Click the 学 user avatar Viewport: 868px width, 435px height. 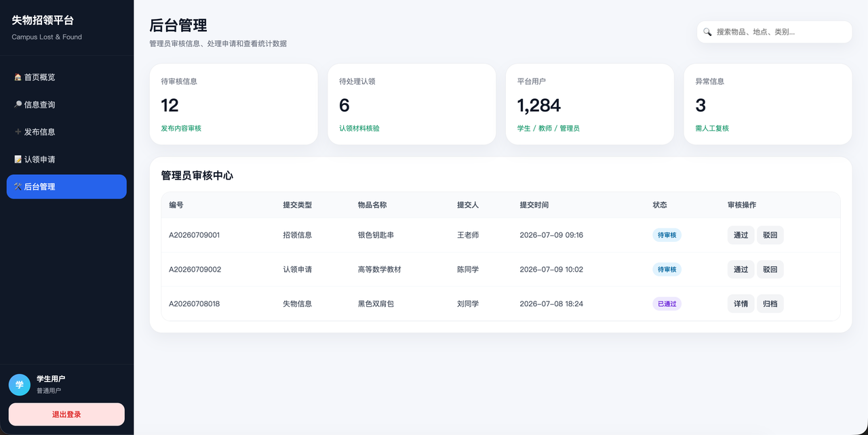(20, 384)
